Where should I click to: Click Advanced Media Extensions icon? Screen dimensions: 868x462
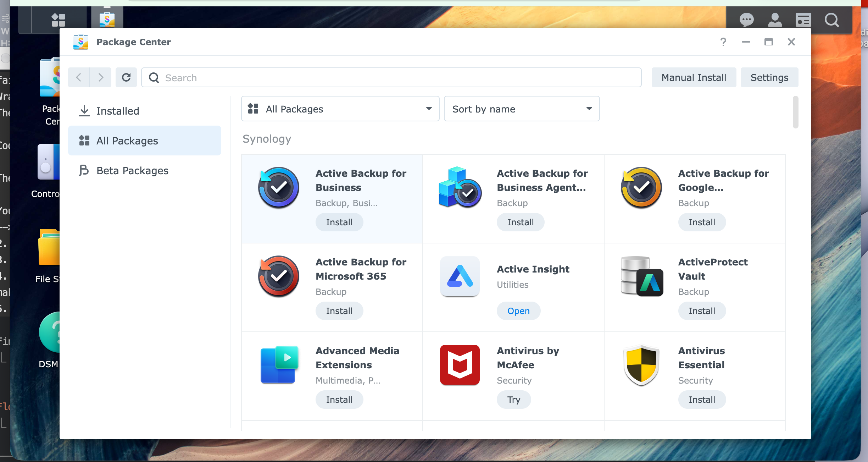[x=279, y=364]
